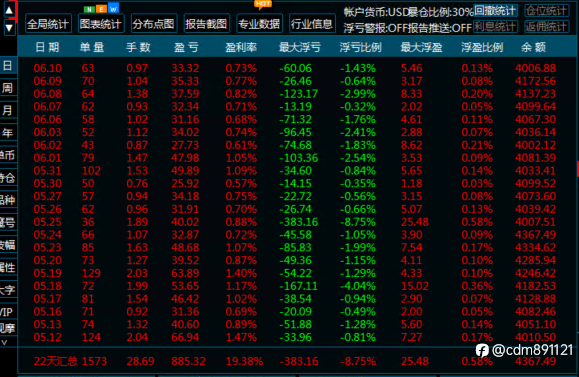Toggle 浮亏警报 OFF alert setting
Viewport: 579px width, 377px height.
tap(375, 28)
